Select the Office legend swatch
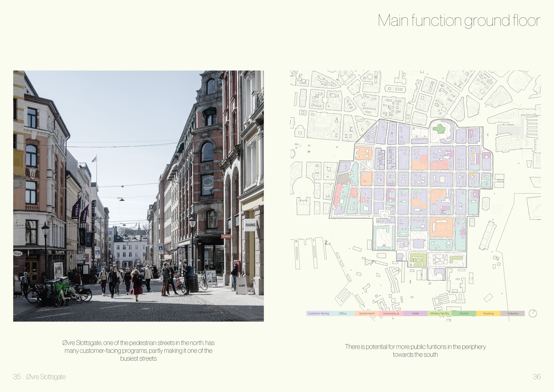This screenshot has width=554, height=392. (342, 313)
